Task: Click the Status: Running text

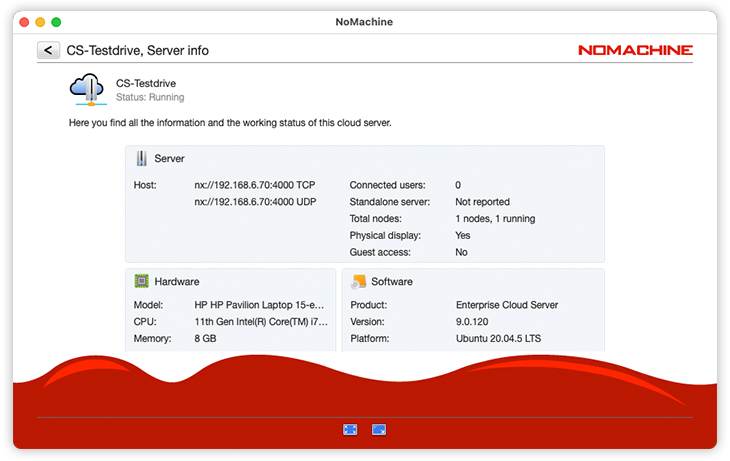Action: point(150,98)
